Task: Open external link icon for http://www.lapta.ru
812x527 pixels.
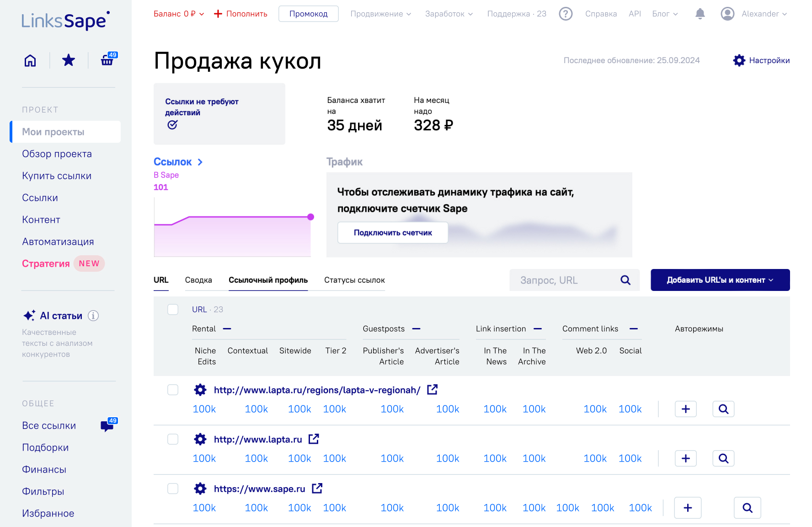Action: (314, 439)
